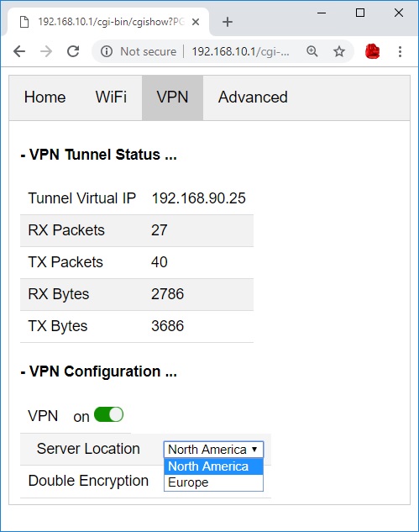
Task: Click the RX Packets value 27
Action: (160, 230)
